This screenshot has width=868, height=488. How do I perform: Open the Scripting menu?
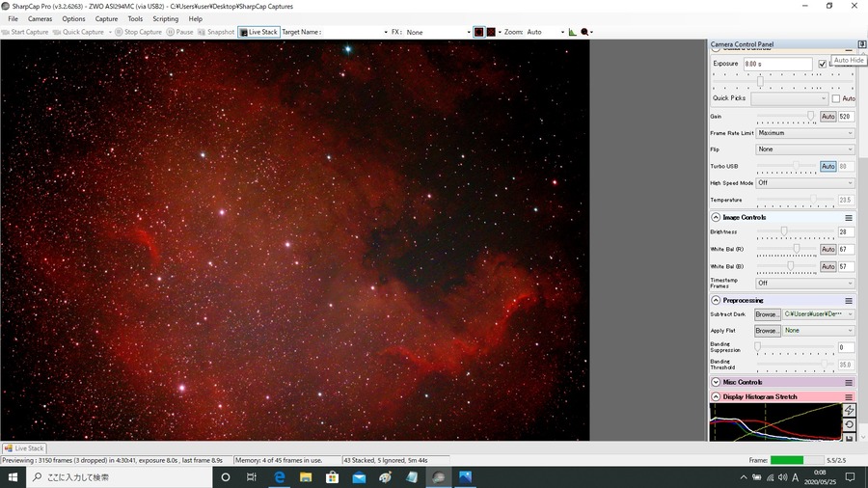coord(166,19)
